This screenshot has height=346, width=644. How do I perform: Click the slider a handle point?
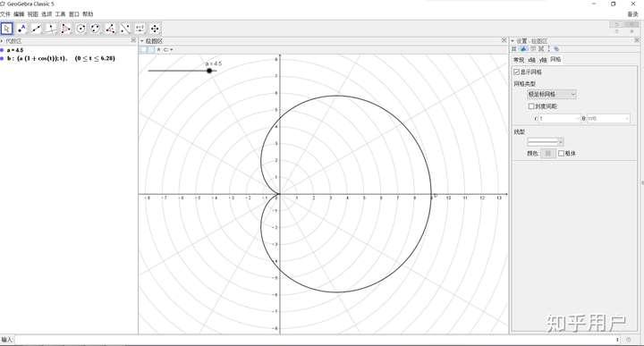[x=209, y=71]
